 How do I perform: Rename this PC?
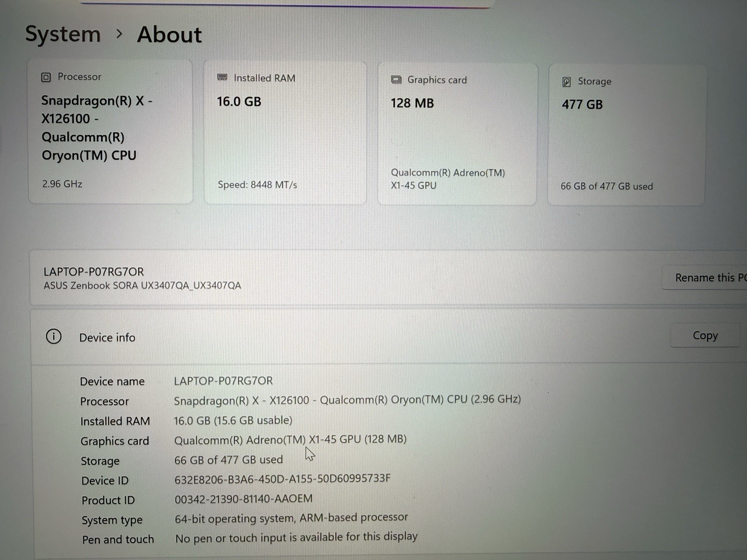pos(705,278)
